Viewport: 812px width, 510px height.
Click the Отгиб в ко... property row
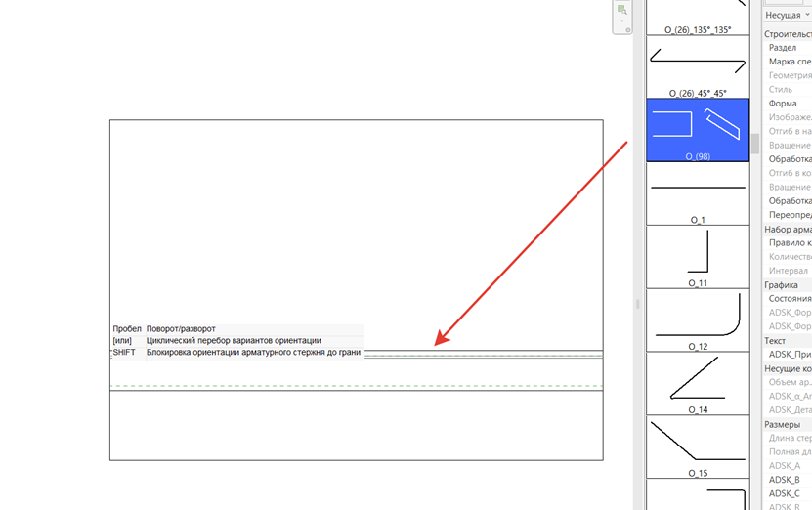pos(788,173)
